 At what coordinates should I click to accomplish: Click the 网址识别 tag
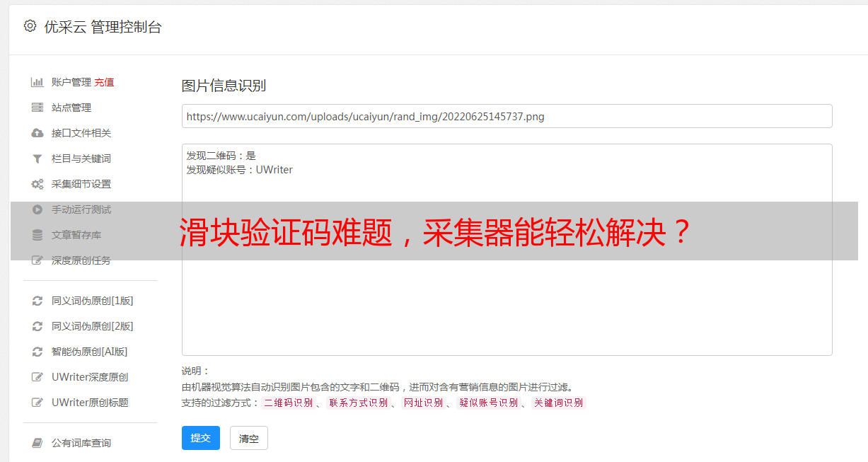point(423,403)
